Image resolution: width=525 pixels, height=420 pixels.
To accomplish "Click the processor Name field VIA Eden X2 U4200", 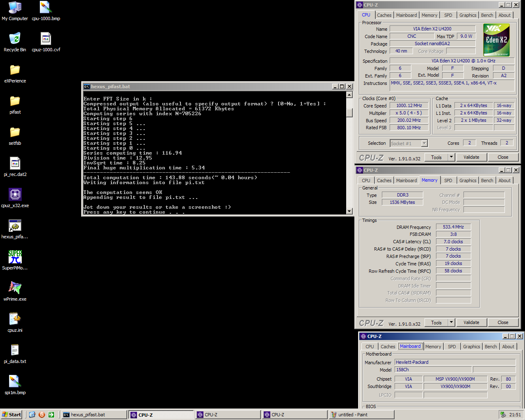I will [432, 29].
